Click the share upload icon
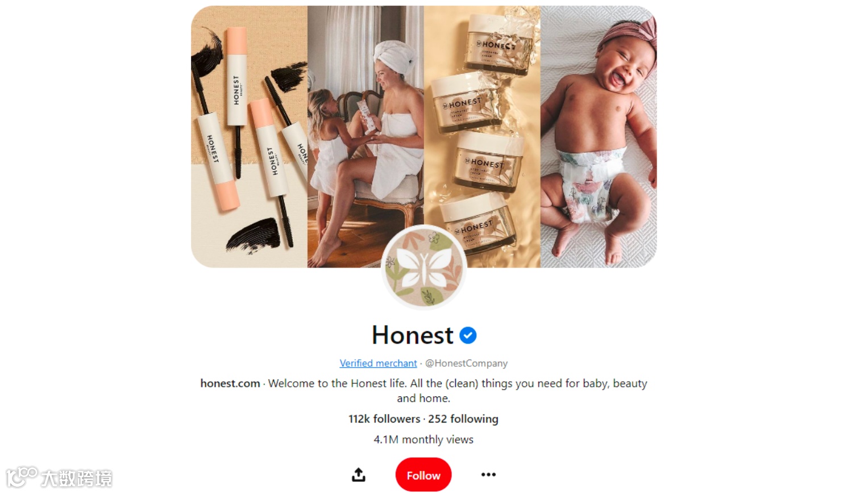The image size is (868, 493). pyautogui.click(x=359, y=474)
